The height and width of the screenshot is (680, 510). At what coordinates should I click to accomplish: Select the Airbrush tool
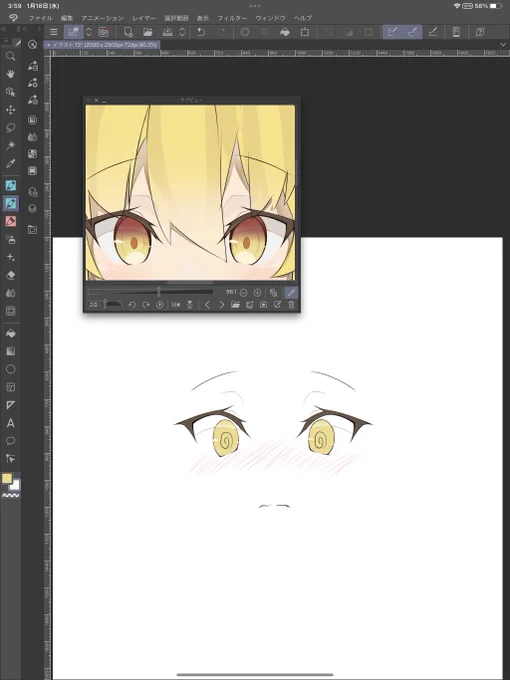pyautogui.click(x=11, y=239)
